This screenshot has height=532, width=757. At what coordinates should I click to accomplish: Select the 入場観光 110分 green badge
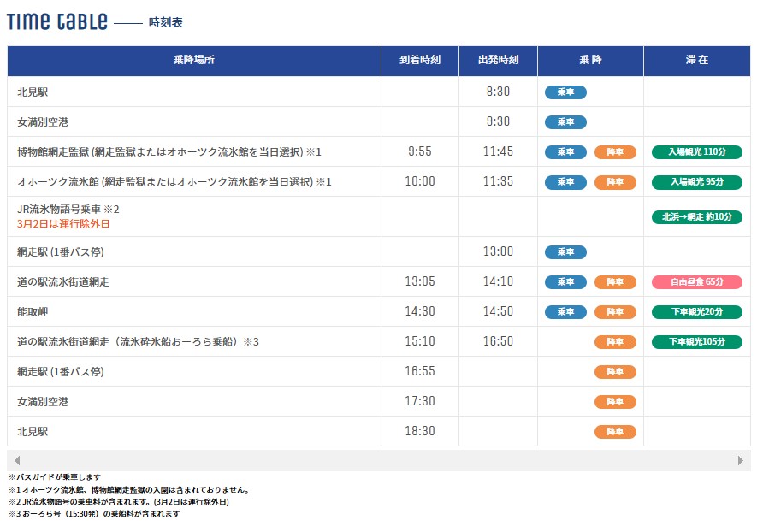pyautogui.click(x=696, y=152)
